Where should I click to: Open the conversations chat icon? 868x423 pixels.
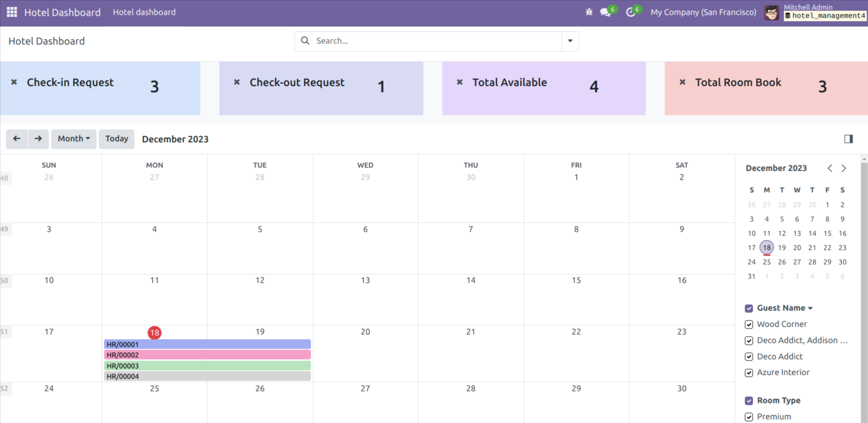click(606, 12)
